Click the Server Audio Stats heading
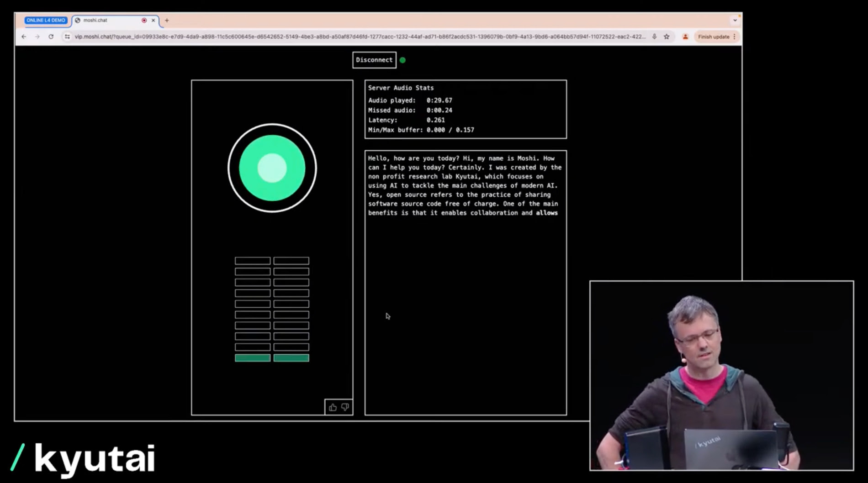 (x=401, y=88)
